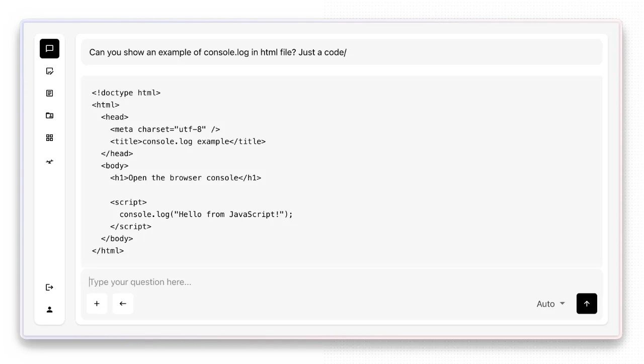This screenshot has height=364, width=644.
Task: Open the grid apps icon in the sidebar
Action: tap(49, 137)
